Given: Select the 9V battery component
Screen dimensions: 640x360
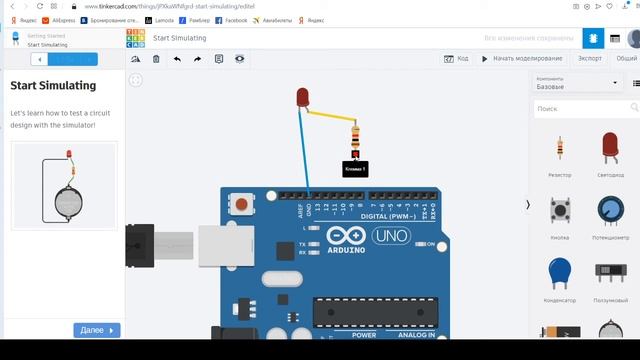Looking at the screenshot, I should [x=560, y=331].
